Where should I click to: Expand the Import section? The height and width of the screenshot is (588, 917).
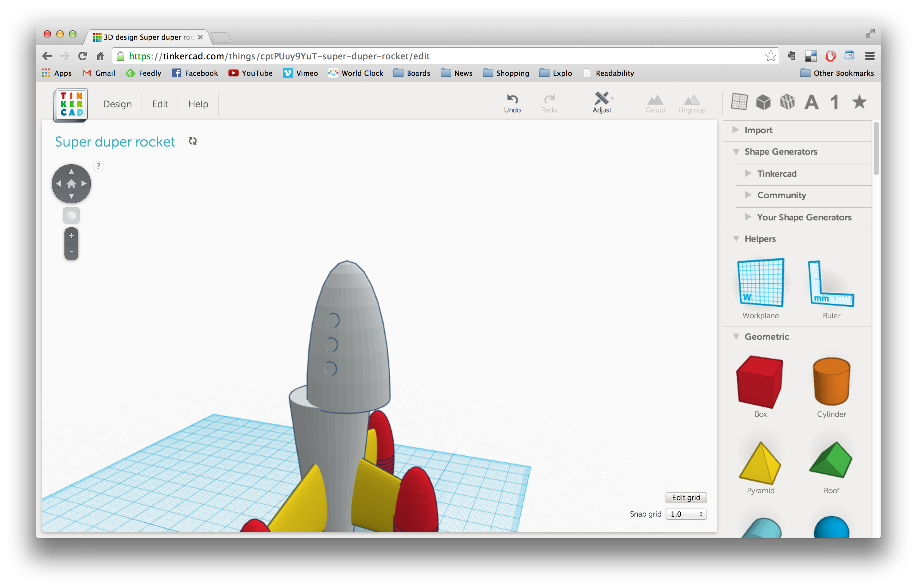coord(758,130)
